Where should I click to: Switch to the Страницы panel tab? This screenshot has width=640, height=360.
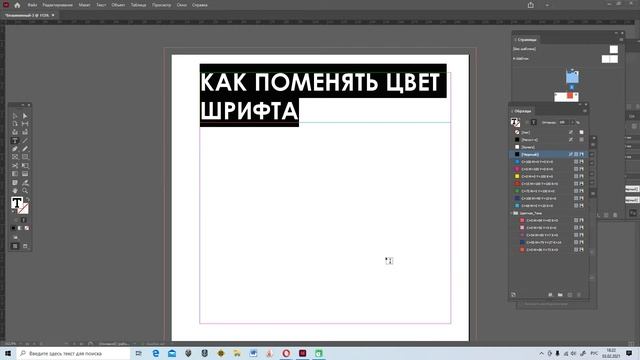[526, 40]
